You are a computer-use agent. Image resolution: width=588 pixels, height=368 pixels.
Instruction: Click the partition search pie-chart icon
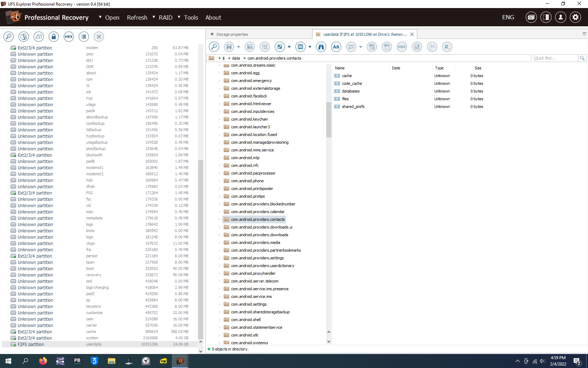tap(23, 36)
